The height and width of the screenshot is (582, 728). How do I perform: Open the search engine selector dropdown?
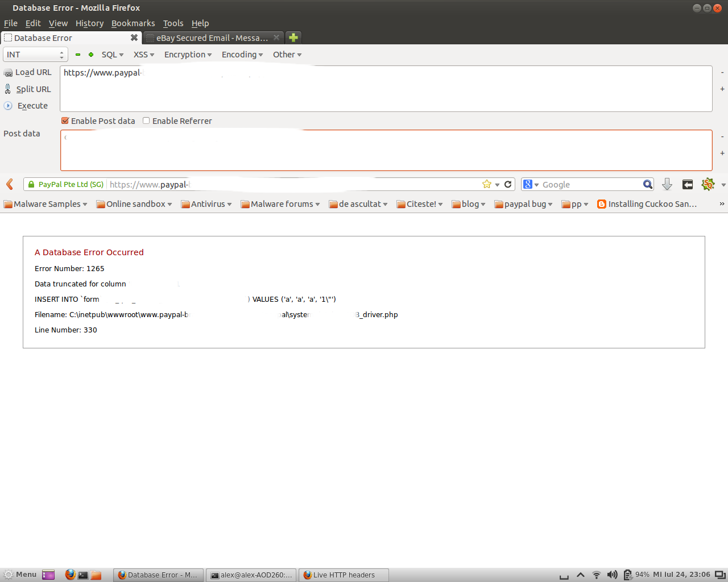coord(531,184)
